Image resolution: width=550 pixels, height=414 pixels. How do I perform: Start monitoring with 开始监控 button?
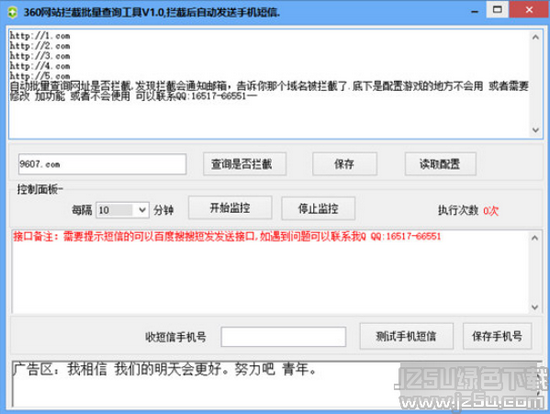[x=230, y=208]
